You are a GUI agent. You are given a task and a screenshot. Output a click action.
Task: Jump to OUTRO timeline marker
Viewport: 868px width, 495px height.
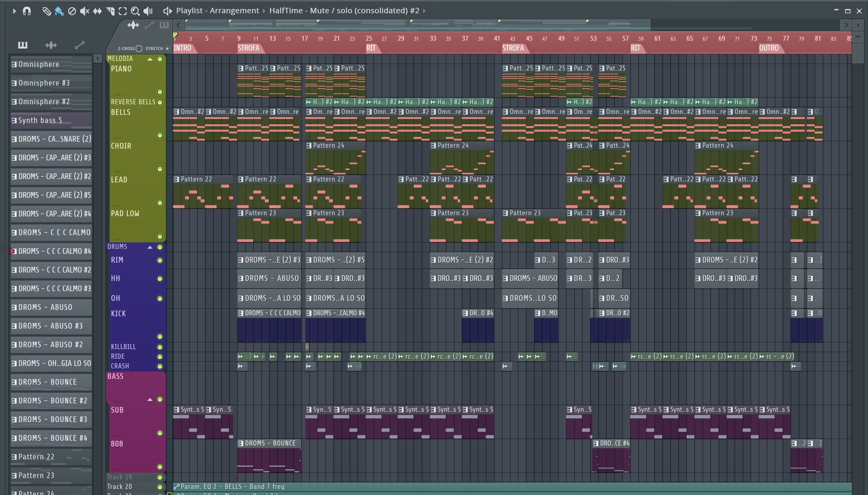point(769,48)
